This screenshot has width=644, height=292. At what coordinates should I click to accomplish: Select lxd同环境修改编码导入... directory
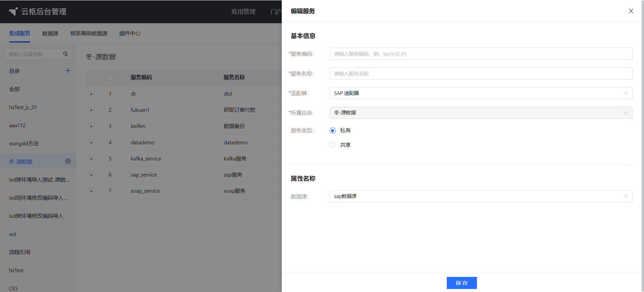(x=38, y=198)
